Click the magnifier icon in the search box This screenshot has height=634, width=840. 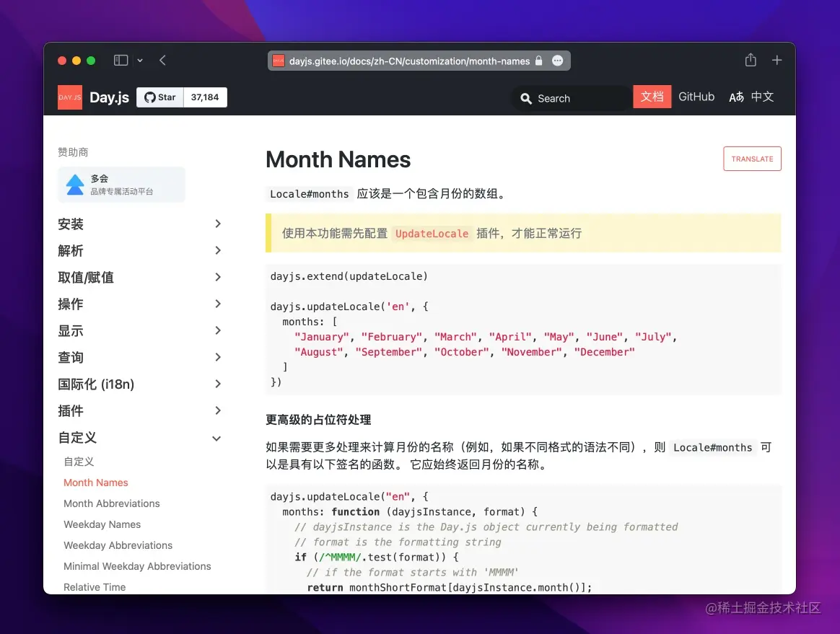click(526, 98)
